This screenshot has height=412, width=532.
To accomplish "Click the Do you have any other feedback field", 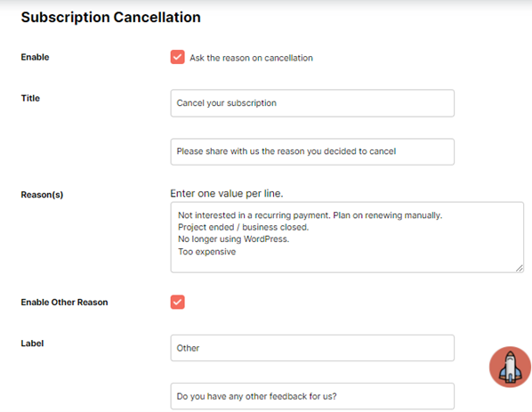I will tap(312, 396).
